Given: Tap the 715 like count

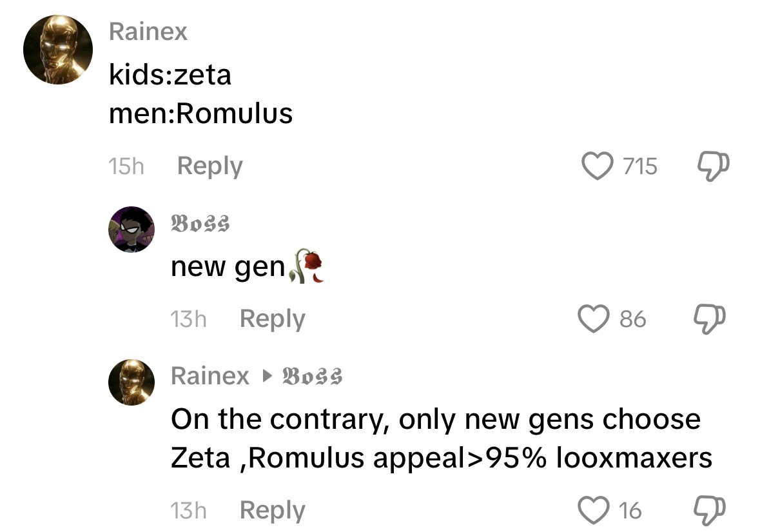Looking at the screenshot, I should [640, 167].
